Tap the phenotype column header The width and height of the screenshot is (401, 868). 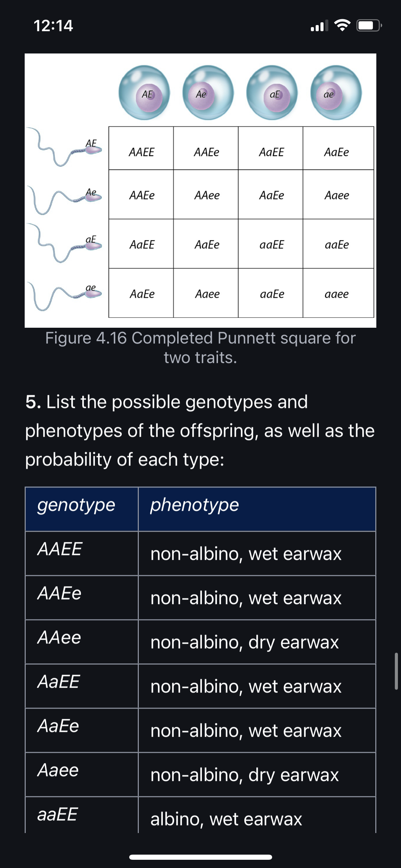pyautogui.click(x=257, y=509)
